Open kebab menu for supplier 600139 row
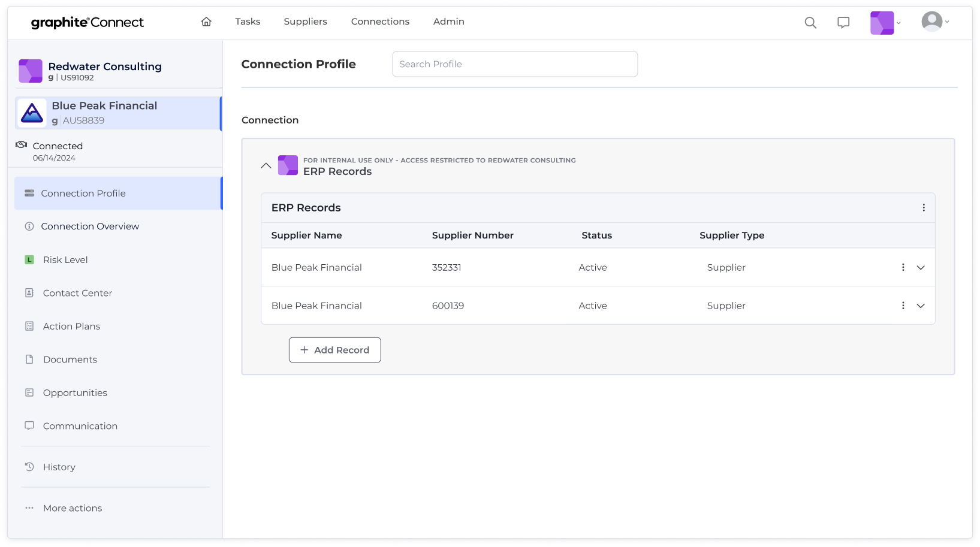The height and width of the screenshot is (547, 980). [903, 306]
